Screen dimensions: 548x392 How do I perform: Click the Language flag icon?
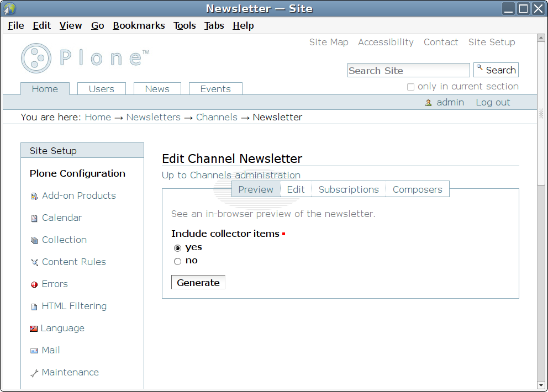click(34, 329)
